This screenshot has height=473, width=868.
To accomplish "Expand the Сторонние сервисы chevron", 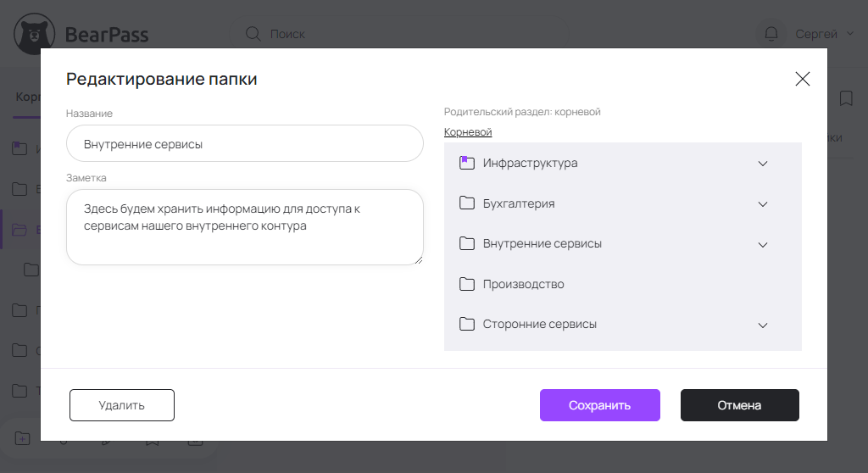I will (762, 325).
